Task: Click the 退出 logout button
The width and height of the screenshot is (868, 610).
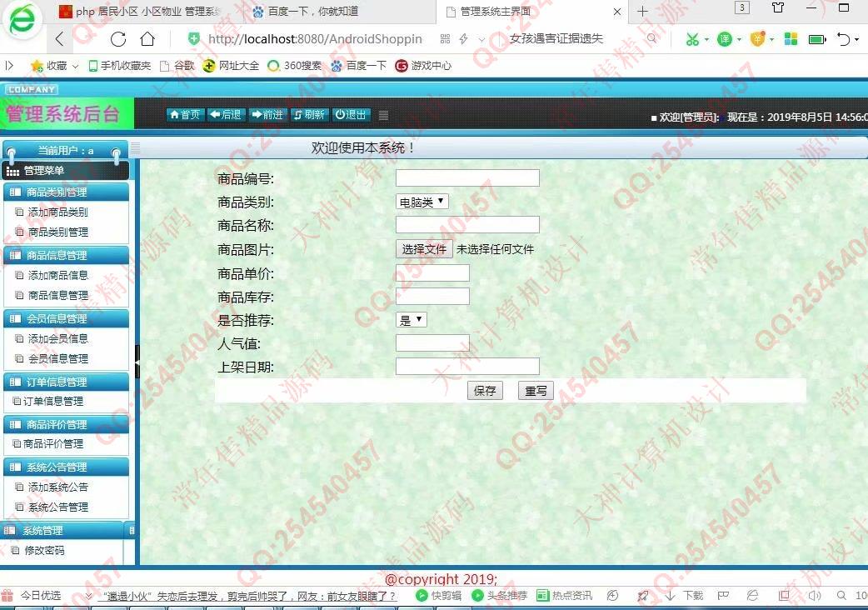Action: [x=351, y=114]
